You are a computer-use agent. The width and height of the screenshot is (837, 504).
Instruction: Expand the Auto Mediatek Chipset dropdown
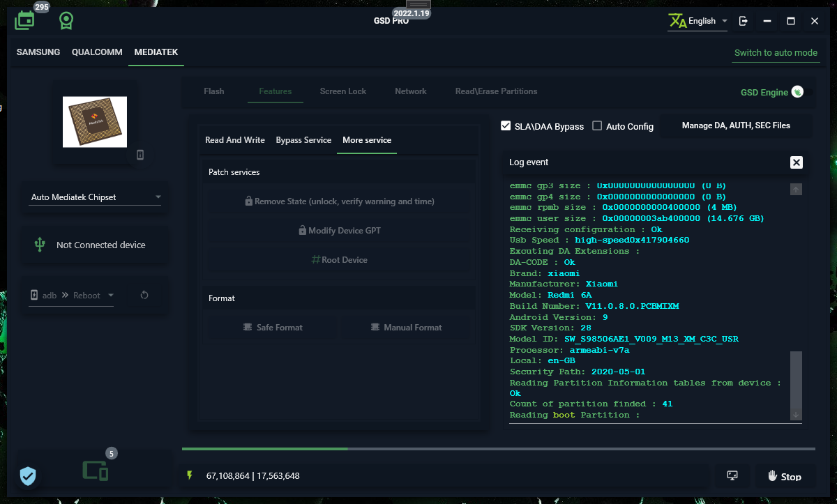pos(96,197)
